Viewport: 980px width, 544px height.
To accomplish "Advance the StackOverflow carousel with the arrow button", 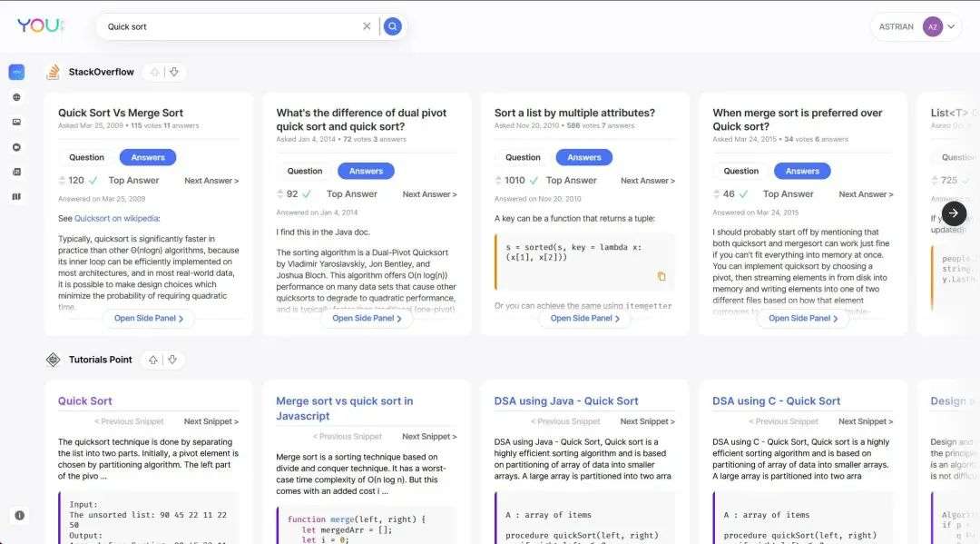I will coord(954,213).
